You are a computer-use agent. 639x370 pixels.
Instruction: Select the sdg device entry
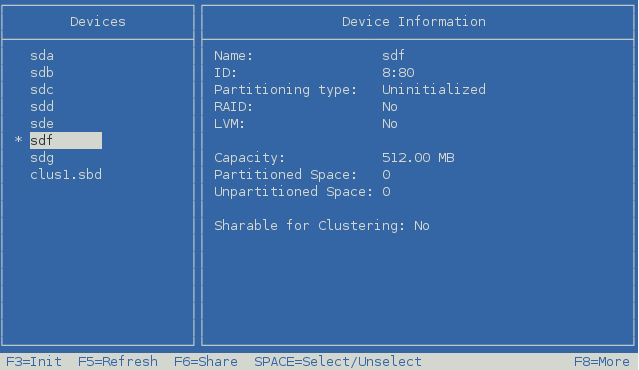pos(42,158)
